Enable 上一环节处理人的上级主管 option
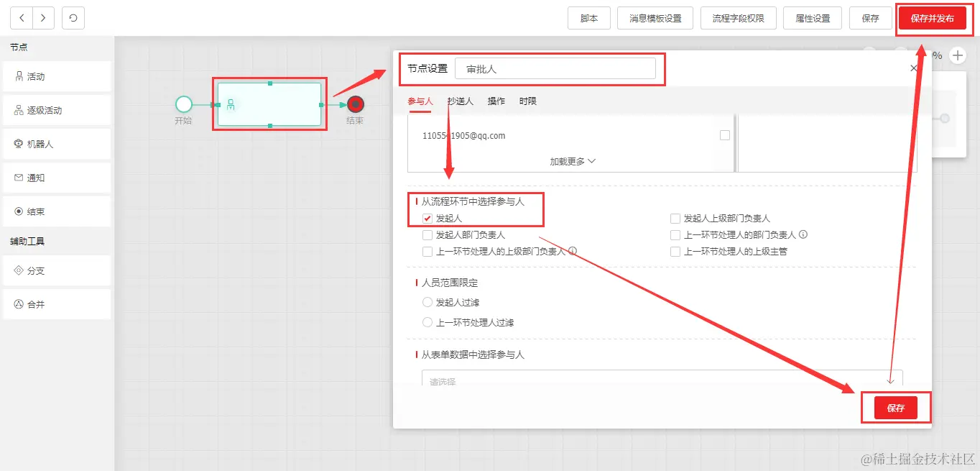The height and width of the screenshot is (471, 980). [675, 251]
